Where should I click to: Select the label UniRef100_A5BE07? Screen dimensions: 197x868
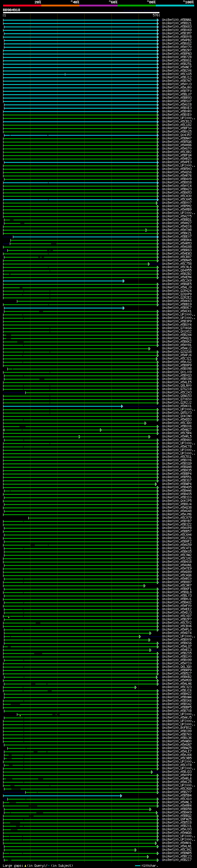[x=177, y=236]
